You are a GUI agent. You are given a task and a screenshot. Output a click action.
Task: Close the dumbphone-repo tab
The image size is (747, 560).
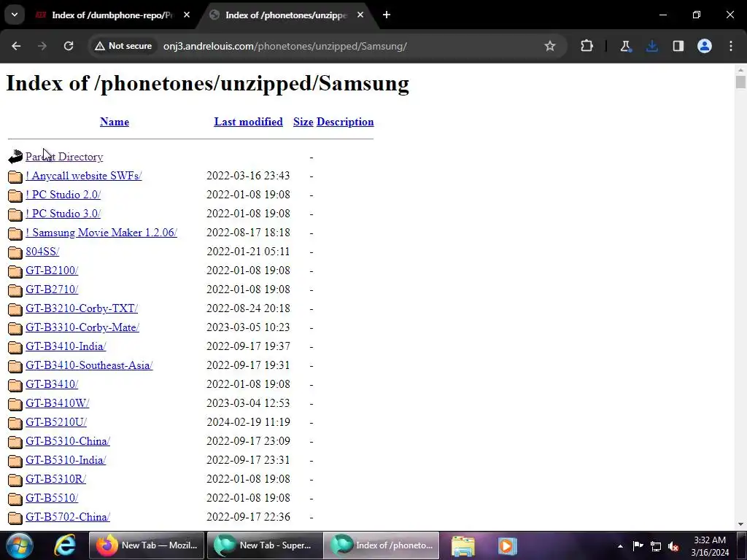click(x=187, y=15)
